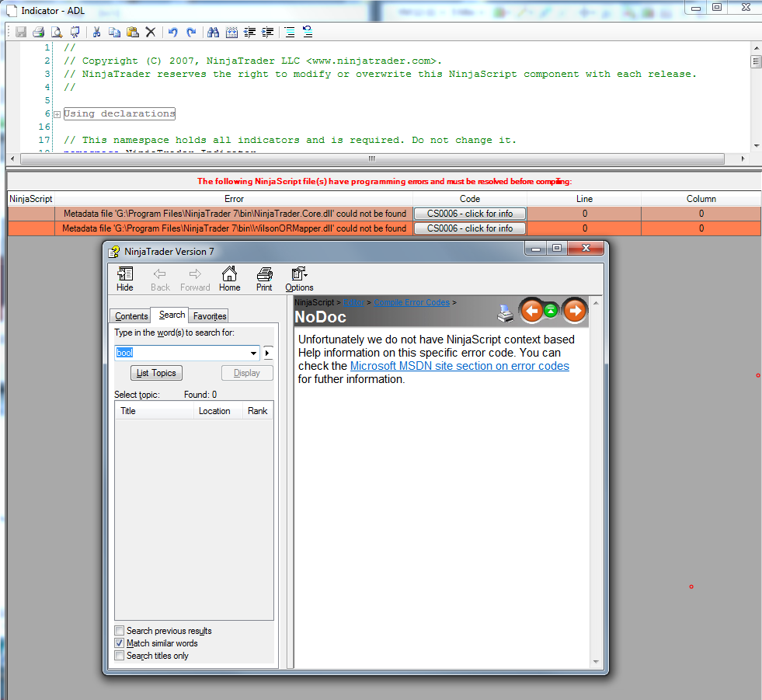Screen dimensions: 762x700
Task: Click the help content scroll down arrow
Action: point(596,662)
